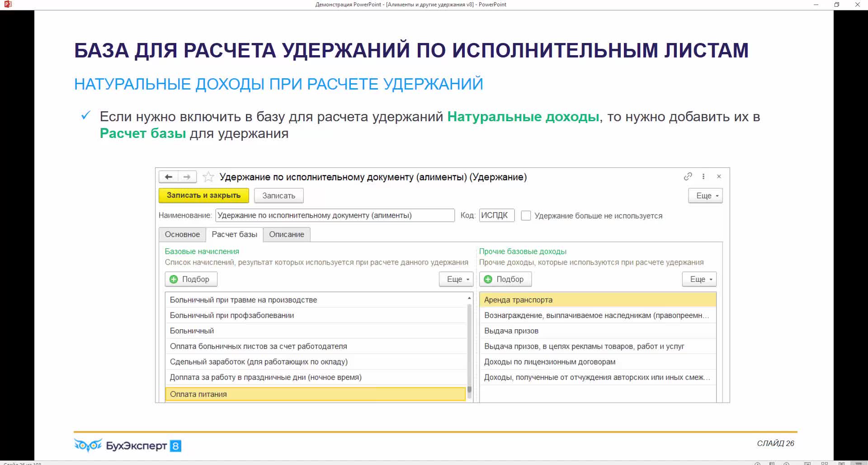The height and width of the screenshot is (465, 868).
Task: Expand 'Еще' menu under Прочие базовые доходы
Action: click(699, 280)
